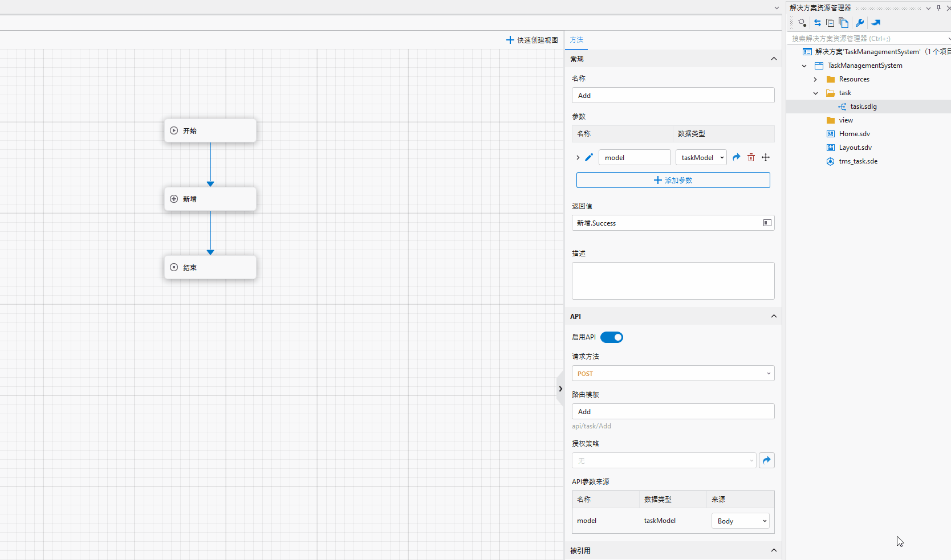Viewport: 951px width, 560px height.
Task: Click the 名称 input containing Add
Action: (673, 95)
